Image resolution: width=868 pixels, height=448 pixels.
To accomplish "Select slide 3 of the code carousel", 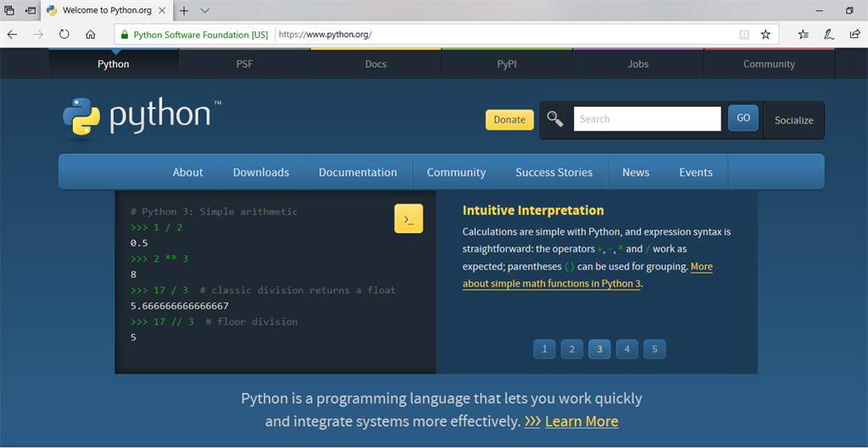I will click(x=599, y=349).
